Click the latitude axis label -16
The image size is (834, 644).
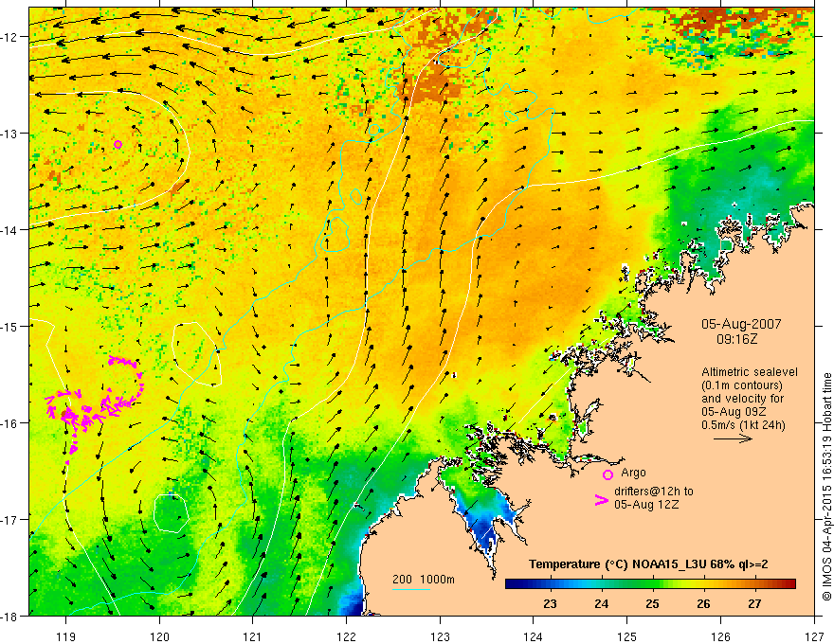[10, 423]
